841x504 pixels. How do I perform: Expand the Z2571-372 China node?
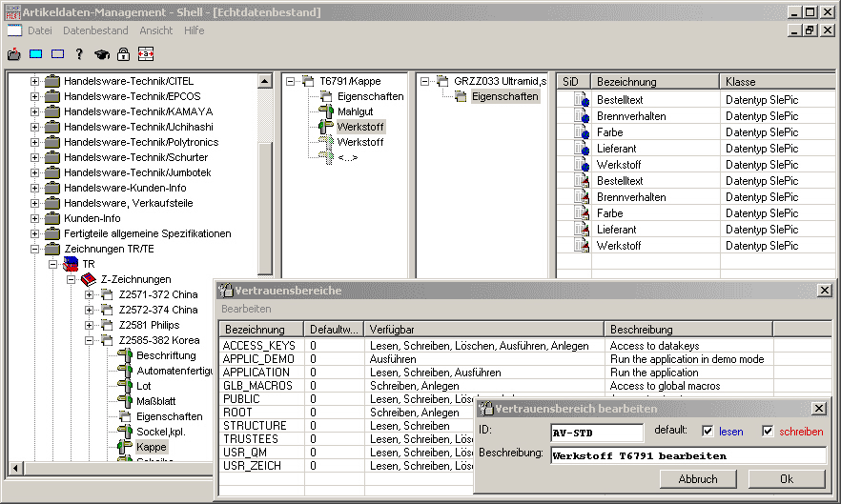[x=89, y=295]
